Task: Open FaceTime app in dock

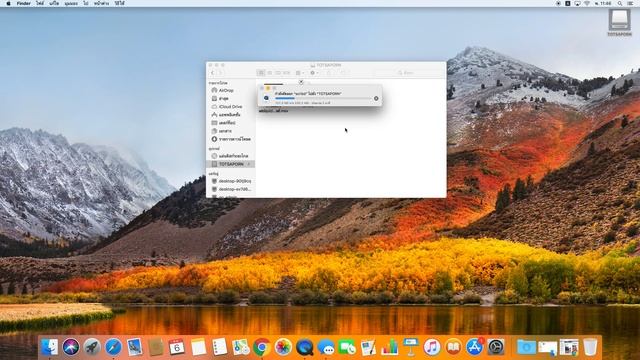Action: [x=347, y=347]
